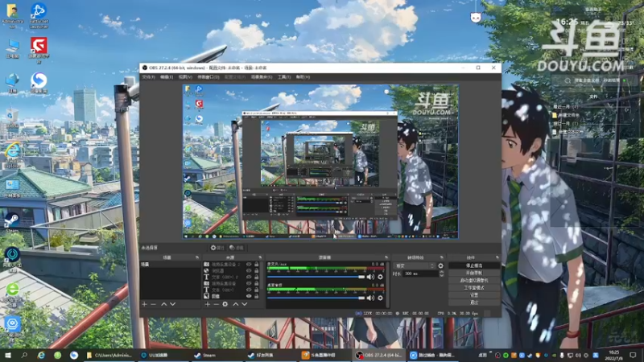Hide 图像 source with eye icon
Screen dimensions: 644x362
pyautogui.click(x=249, y=296)
